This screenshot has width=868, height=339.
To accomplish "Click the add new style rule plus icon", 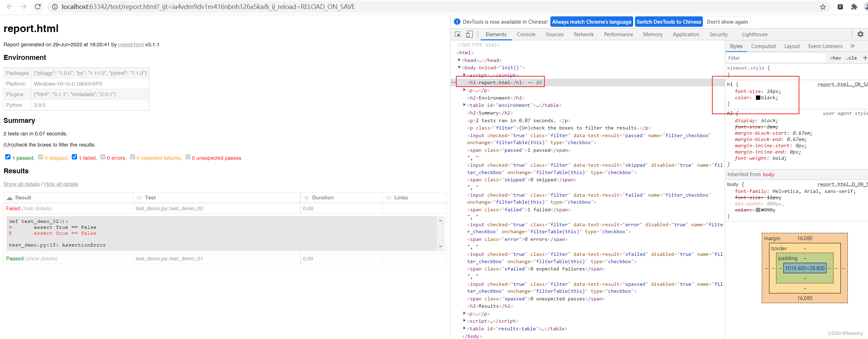I will click(865, 58).
